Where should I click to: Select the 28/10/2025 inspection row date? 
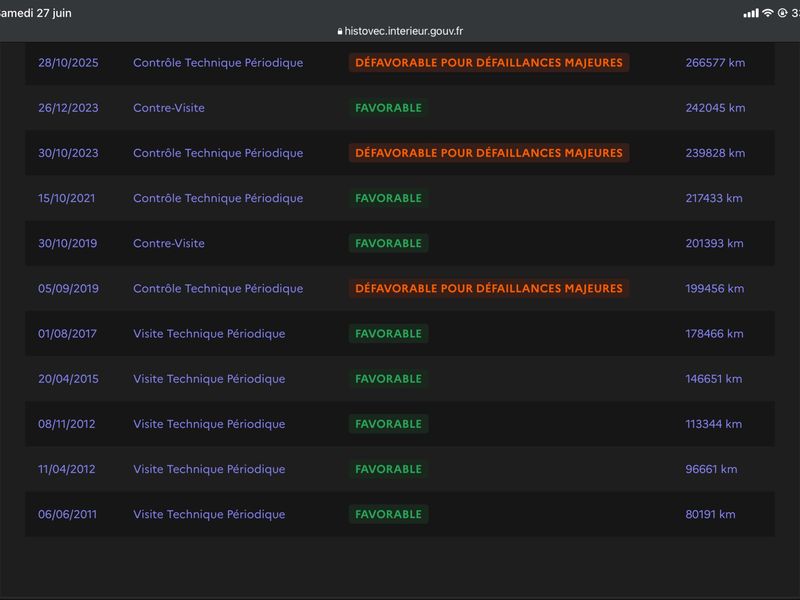[x=68, y=63]
